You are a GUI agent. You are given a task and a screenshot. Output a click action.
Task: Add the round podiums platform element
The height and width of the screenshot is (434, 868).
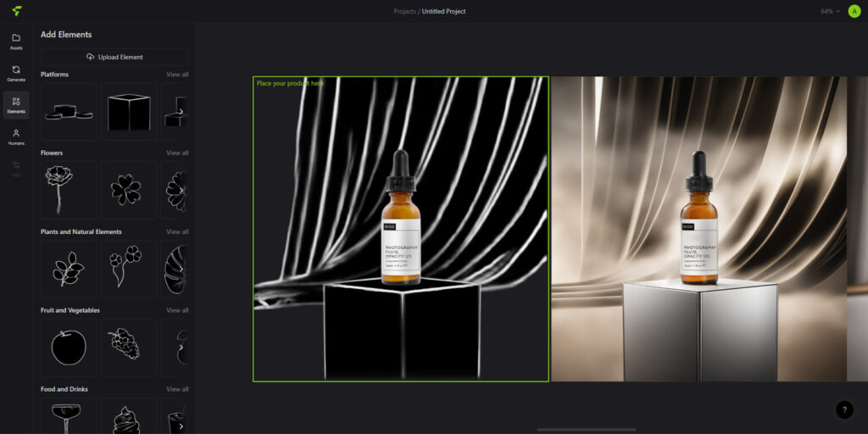click(x=69, y=111)
